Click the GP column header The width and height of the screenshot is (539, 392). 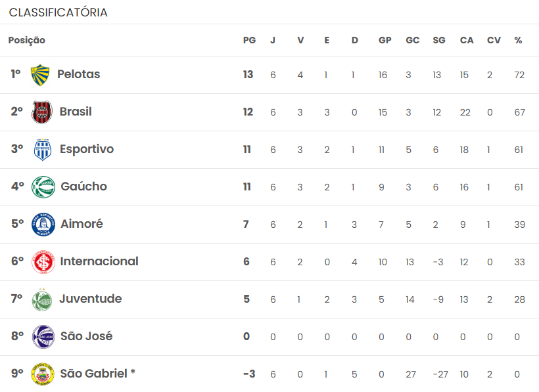[x=385, y=40]
